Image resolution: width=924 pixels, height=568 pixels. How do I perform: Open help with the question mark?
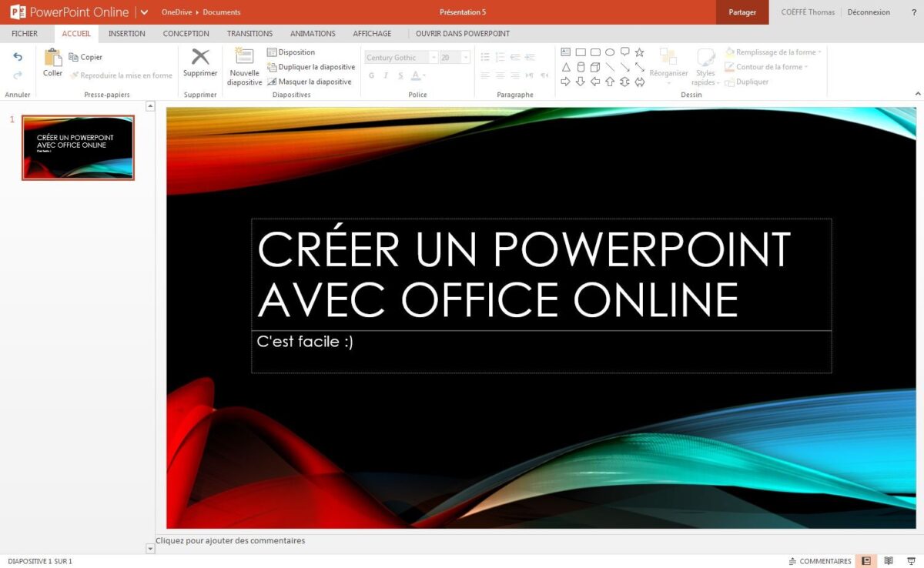(x=914, y=12)
